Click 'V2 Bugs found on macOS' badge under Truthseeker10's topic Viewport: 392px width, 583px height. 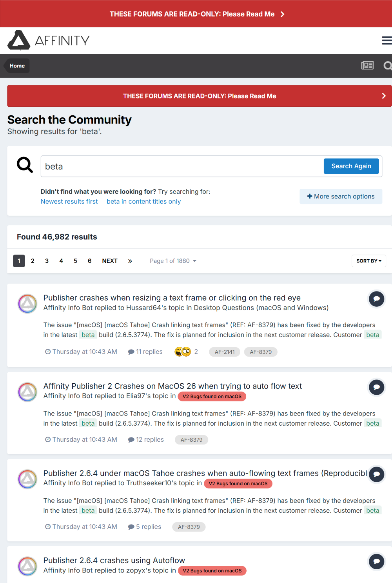coord(238,483)
